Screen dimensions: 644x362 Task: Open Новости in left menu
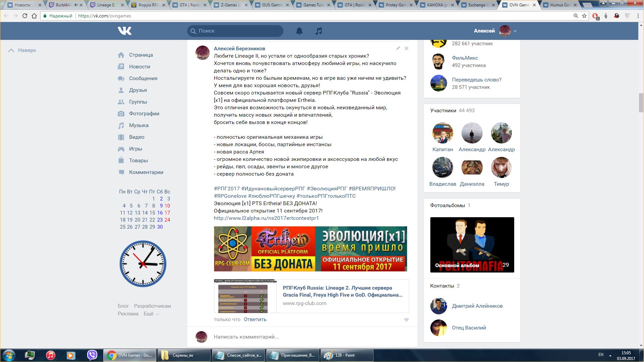[x=140, y=67]
